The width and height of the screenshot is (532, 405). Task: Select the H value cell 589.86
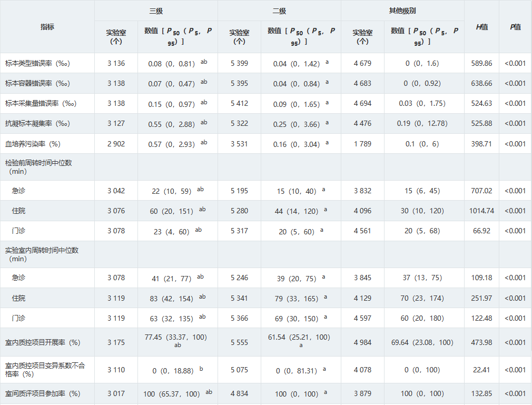481,63
